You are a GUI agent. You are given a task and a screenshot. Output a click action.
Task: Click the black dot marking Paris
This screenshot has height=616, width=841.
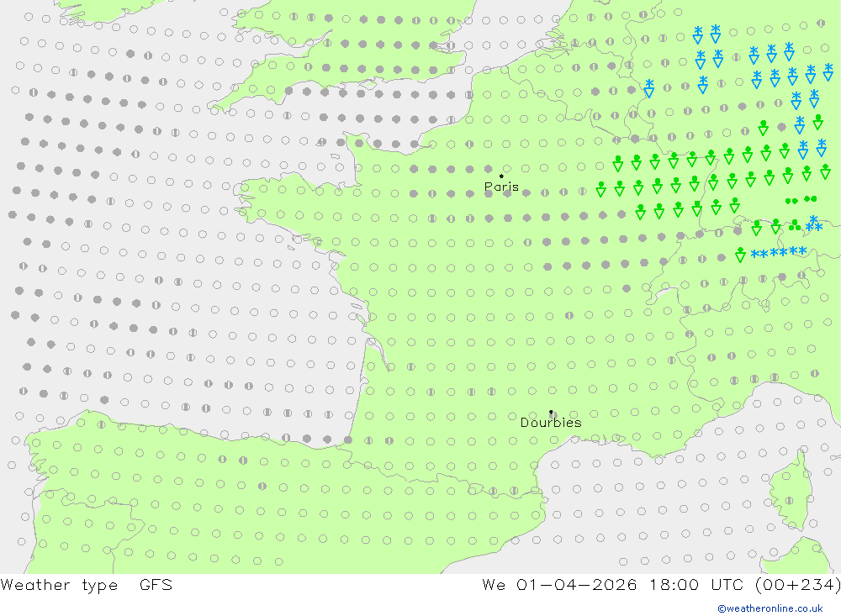pos(501,176)
